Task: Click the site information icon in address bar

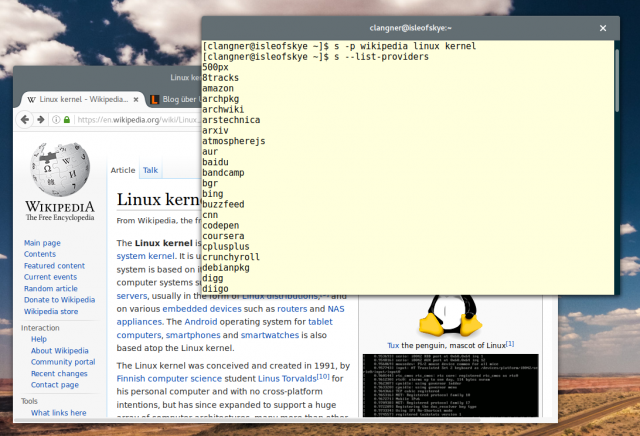Action: tap(56, 120)
